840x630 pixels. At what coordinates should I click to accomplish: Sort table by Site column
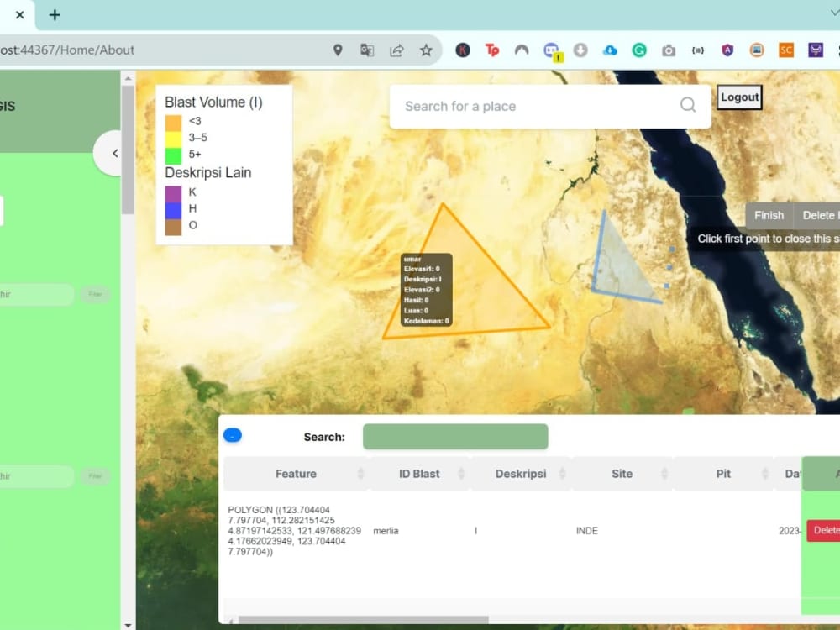pyautogui.click(x=622, y=474)
